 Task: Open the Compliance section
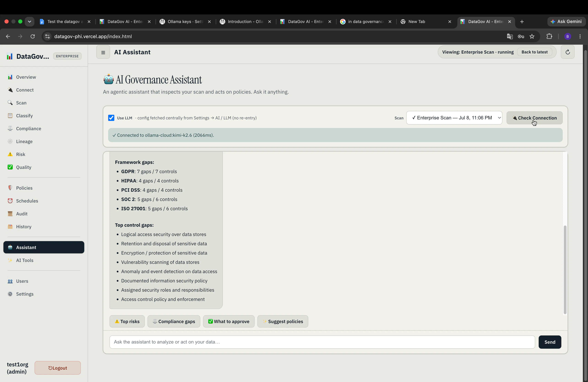coord(44,128)
